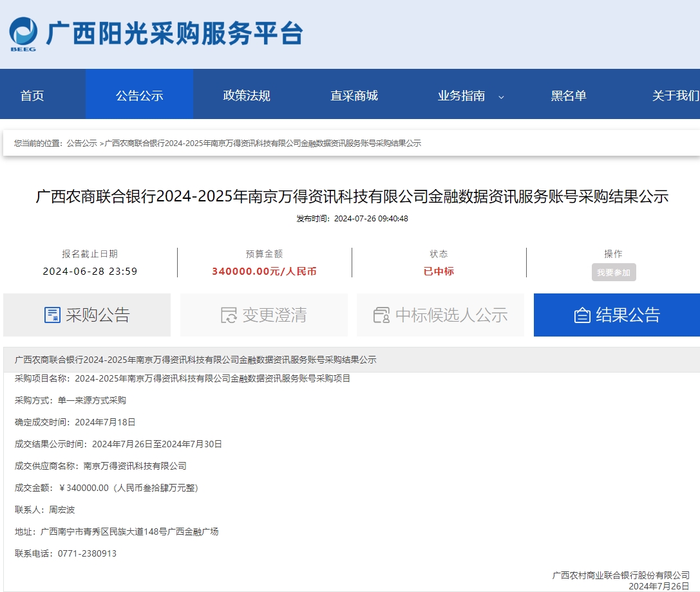Click the 联系人：周宏波 line
700x592 pixels.
tap(44, 510)
